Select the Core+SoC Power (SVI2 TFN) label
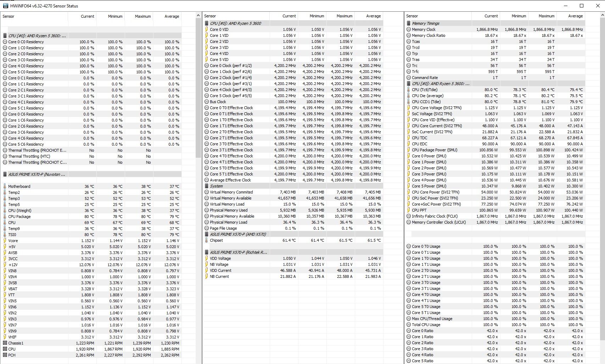The image size is (605, 364). tap(436, 204)
